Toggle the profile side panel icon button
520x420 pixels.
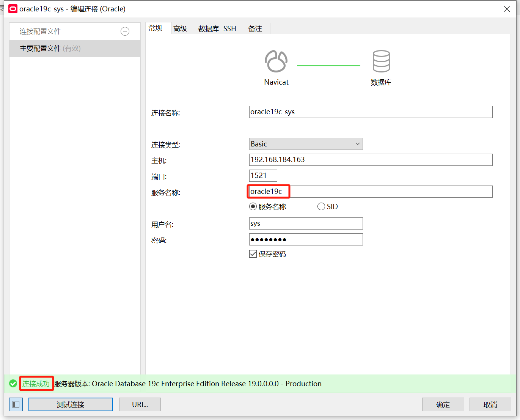(x=16, y=404)
